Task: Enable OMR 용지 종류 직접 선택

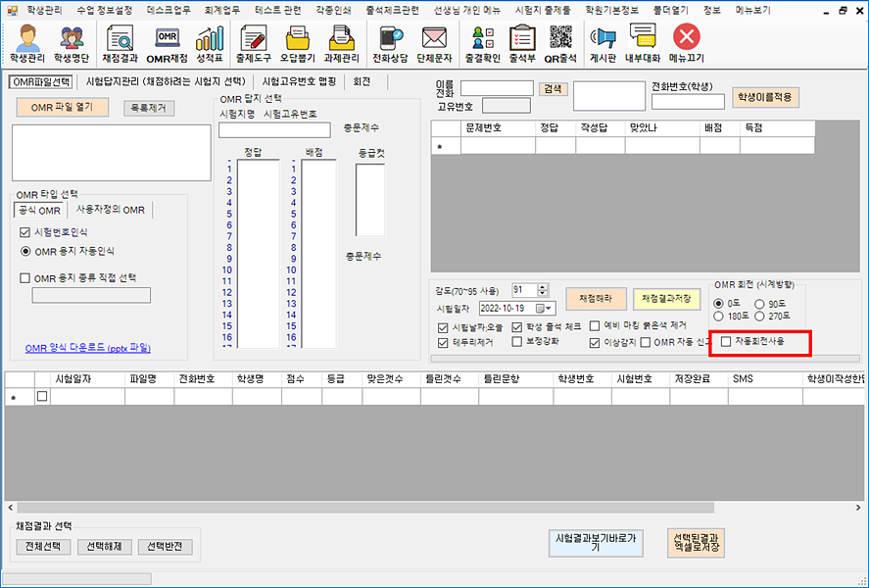Action: coord(24,278)
